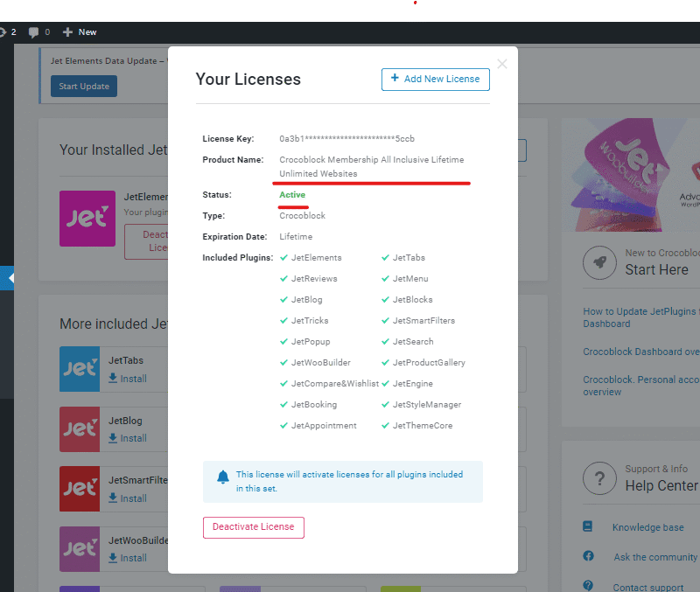Install the JetBlog plugin
Image resolution: width=700 pixels, height=592 pixels.
click(128, 439)
